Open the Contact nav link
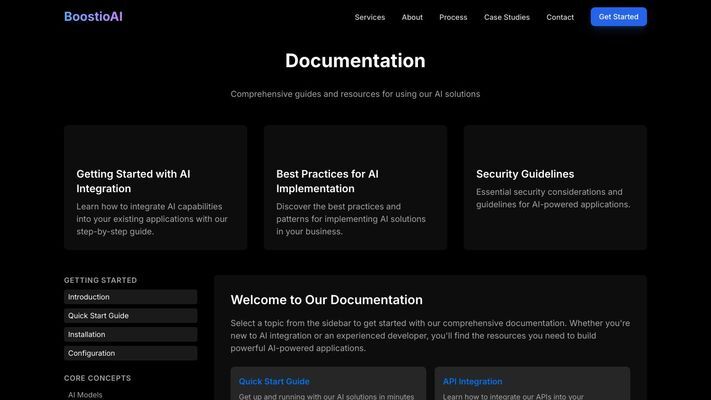The height and width of the screenshot is (400, 711). tap(560, 17)
